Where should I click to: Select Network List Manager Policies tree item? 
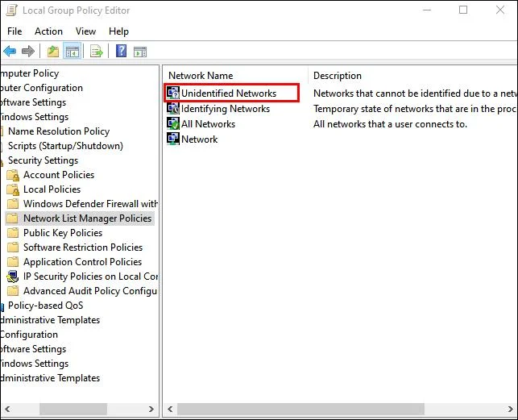coord(87,218)
